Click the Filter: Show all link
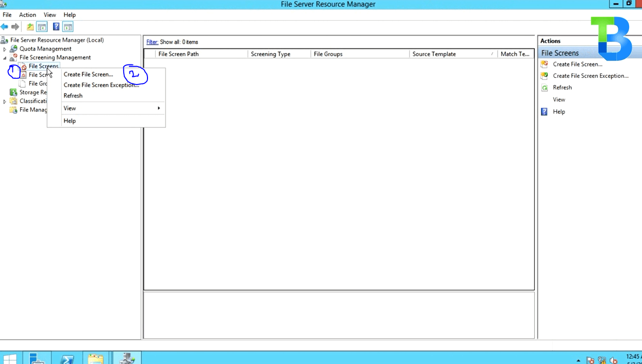Viewport: 642px width, 364px height. click(x=152, y=42)
